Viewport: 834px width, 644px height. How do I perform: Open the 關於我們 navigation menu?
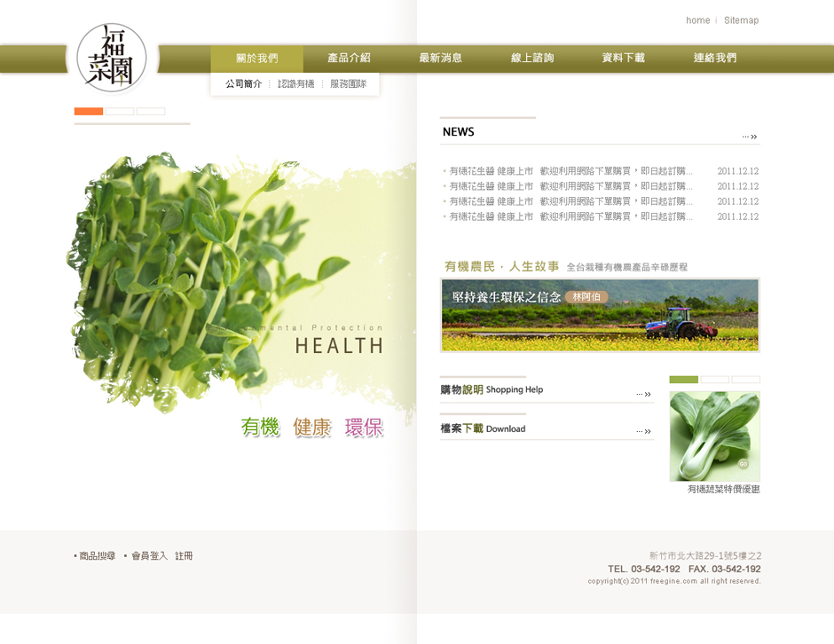tap(256, 59)
